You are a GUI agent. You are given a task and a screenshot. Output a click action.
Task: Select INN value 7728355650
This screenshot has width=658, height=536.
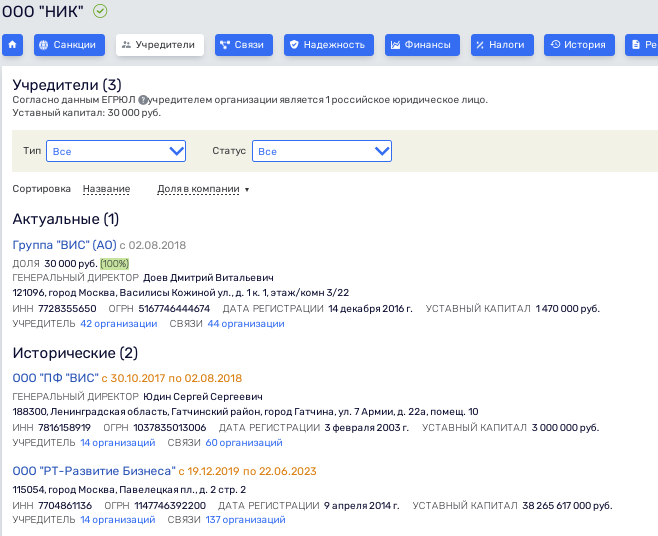tap(67, 309)
